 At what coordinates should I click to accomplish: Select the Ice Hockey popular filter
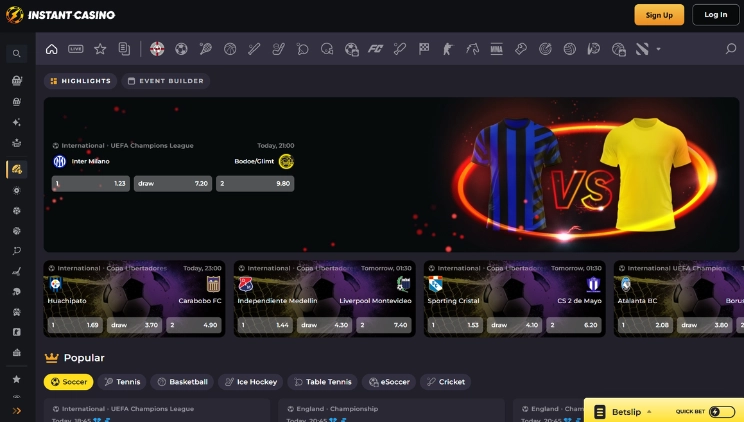[x=251, y=382]
